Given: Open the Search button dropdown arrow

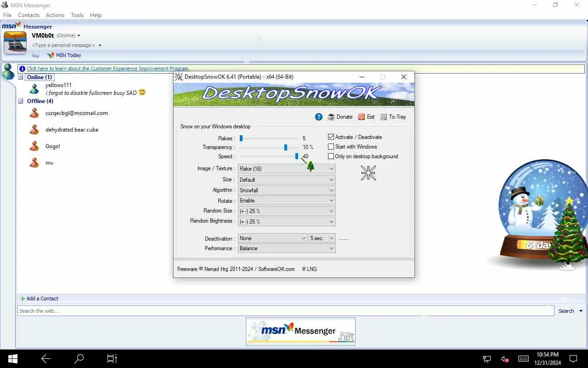Looking at the screenshot, I should tap(581, 311).
